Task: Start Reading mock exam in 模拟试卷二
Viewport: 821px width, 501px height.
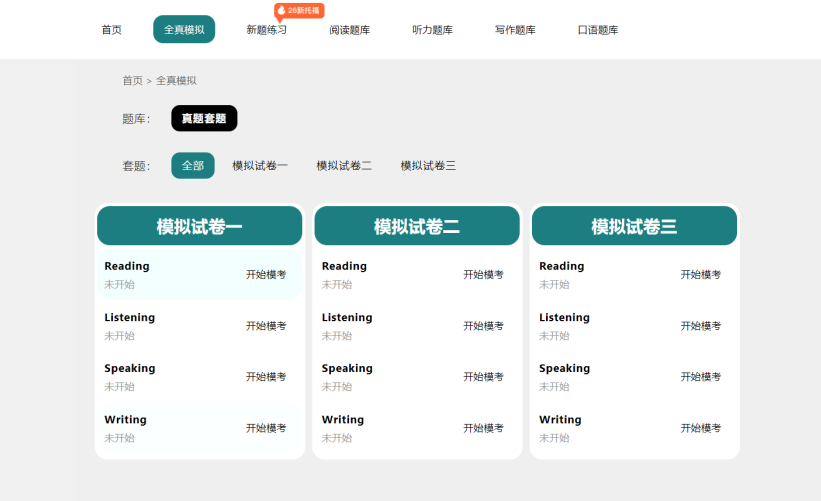Action: pos(483,274)
